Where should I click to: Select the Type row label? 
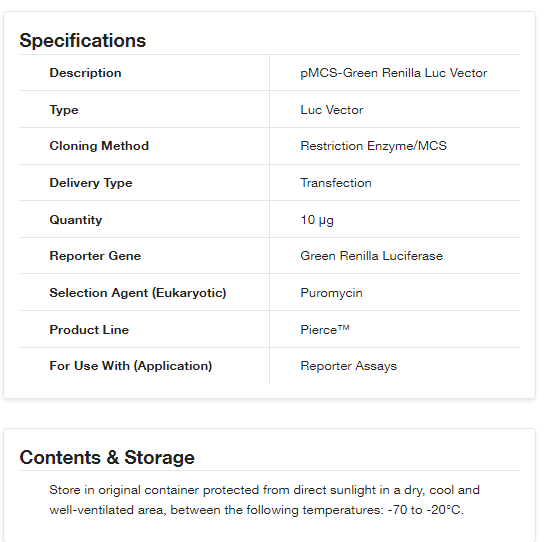click(x=64, y=110)
